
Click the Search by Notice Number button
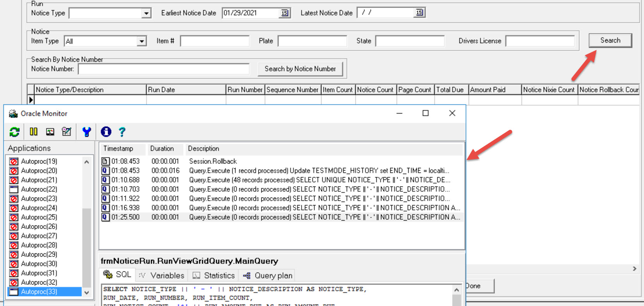click(300, 69)
